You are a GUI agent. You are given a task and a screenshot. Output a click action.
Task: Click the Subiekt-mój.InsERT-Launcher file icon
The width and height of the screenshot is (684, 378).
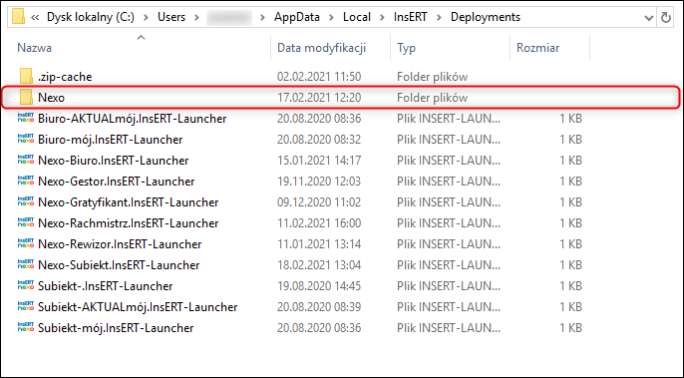(26, 327)
